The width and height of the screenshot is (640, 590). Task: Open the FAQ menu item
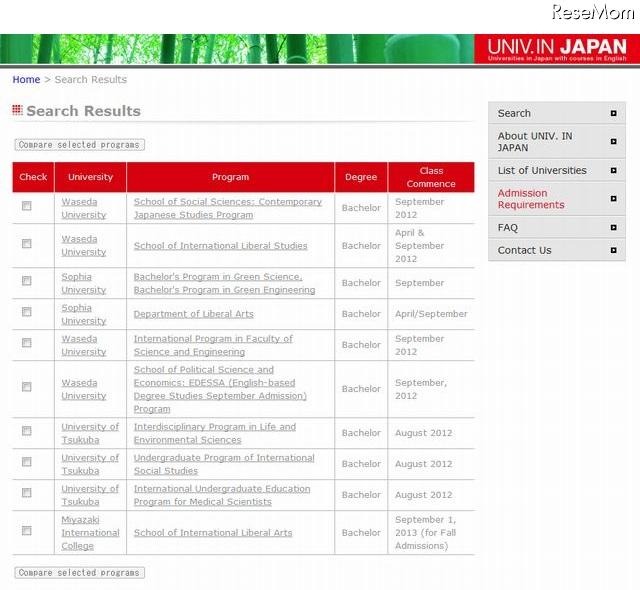557,227
